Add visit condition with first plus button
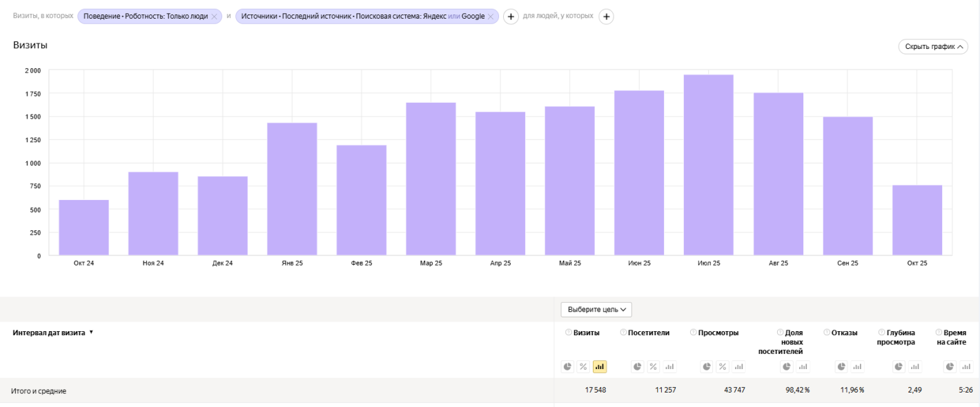The width and height of the screenshot is (980, 407). click(x=511, y=16)
